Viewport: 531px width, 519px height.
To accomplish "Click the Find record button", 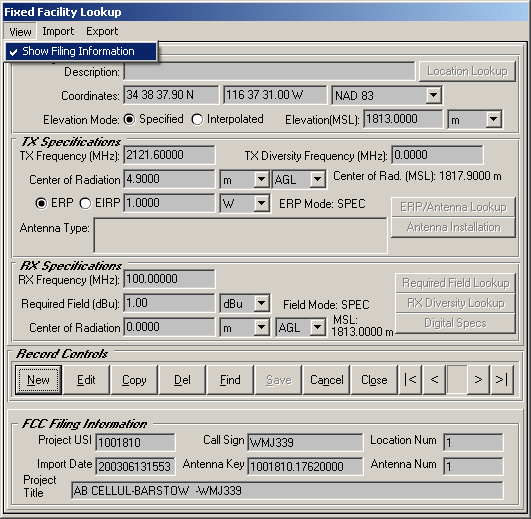I will click(x=230, y=380).
